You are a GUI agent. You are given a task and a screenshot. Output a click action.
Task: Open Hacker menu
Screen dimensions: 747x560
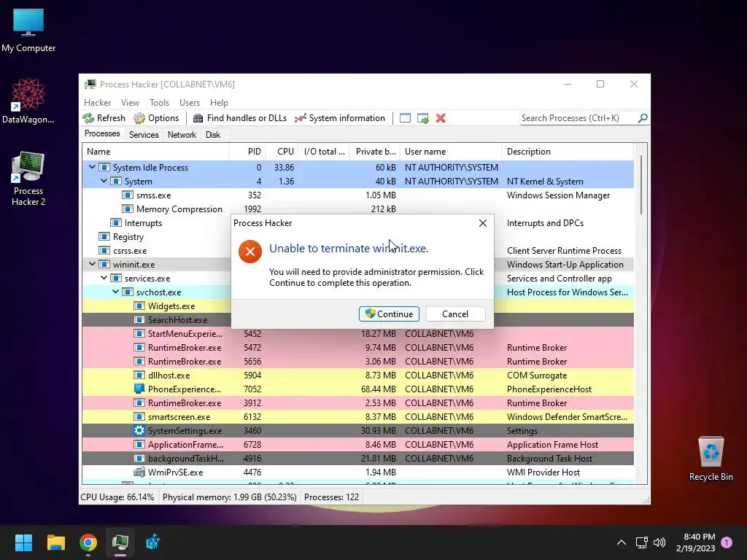click(x=97, y=102)
